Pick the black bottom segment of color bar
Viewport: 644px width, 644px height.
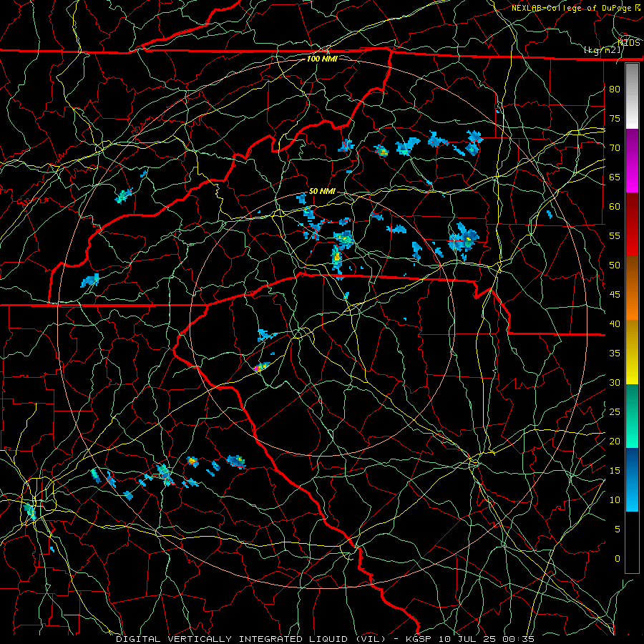(x=632, y=542)
